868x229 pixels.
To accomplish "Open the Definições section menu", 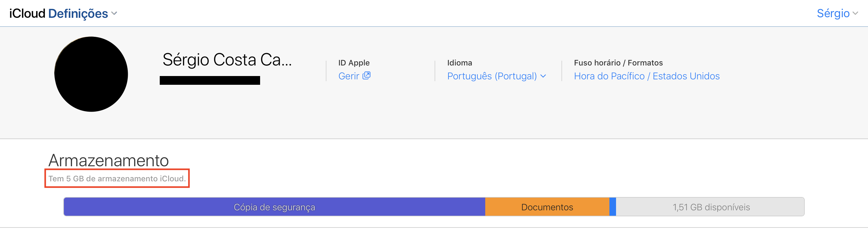I will click(78, 14).
